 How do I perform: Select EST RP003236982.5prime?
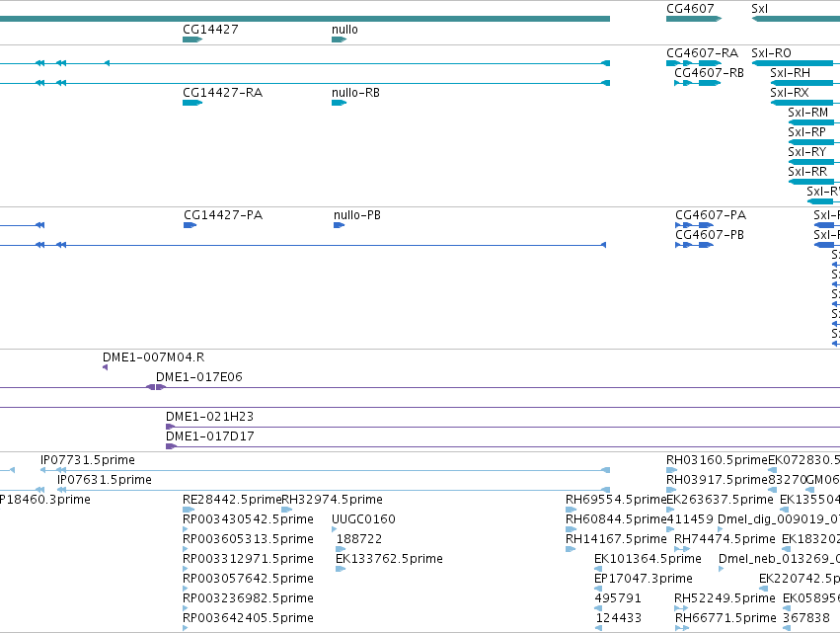pyautogui.click(x=248, y=599)
